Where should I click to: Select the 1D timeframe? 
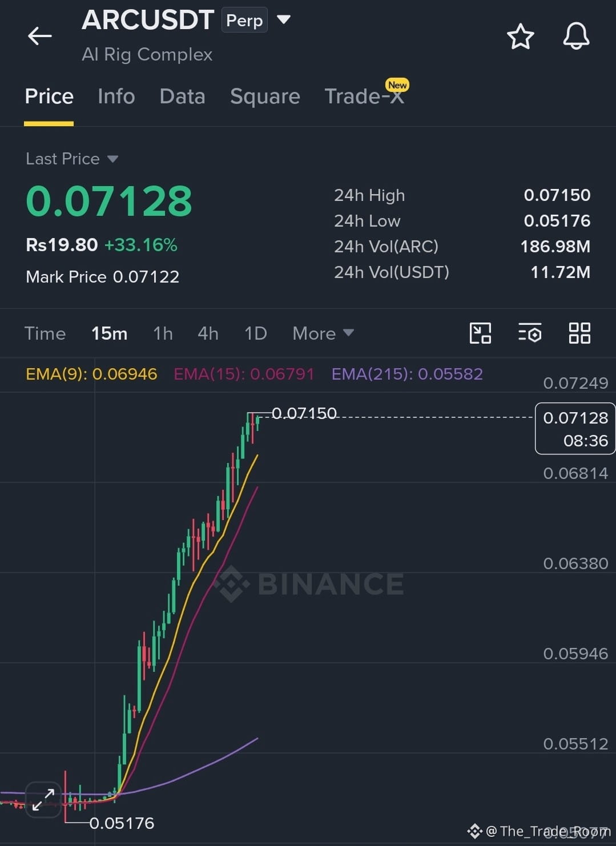tap(255, 333)
